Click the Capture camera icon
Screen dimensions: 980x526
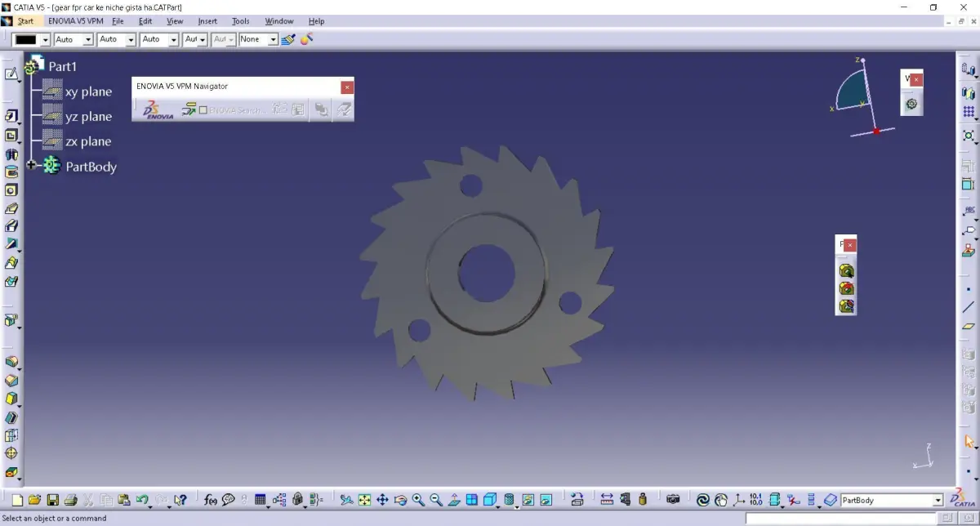[x=673, y=500]
